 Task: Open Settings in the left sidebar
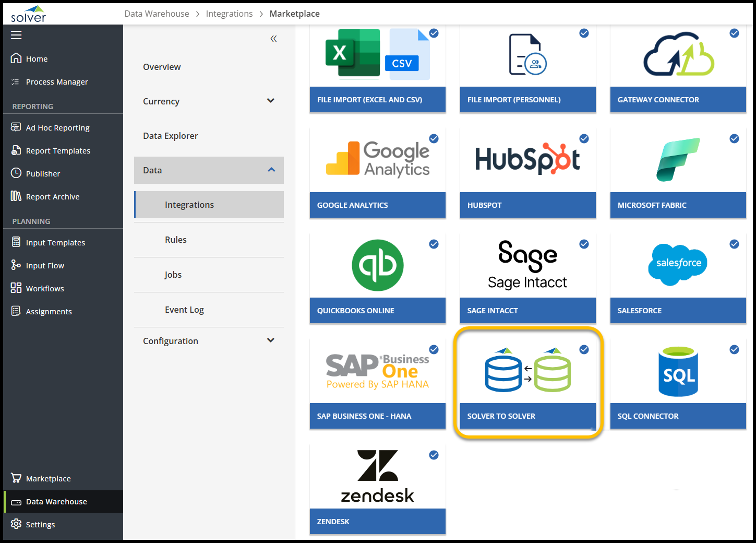click(x=40, y=525)
